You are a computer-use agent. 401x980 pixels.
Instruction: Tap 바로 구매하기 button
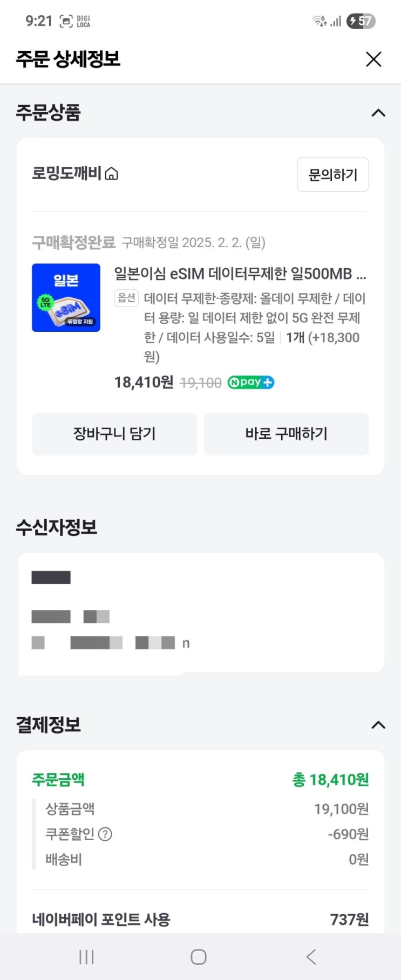[x=286, y=434]
